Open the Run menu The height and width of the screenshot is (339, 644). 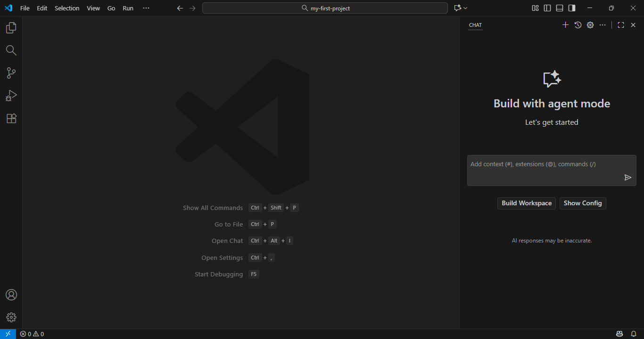tap(128, 8)
